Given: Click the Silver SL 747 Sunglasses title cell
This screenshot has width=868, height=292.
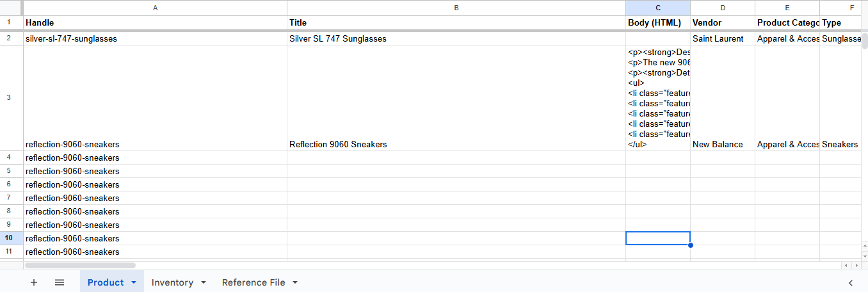Looking at the screenshot, I should point(456,38).
